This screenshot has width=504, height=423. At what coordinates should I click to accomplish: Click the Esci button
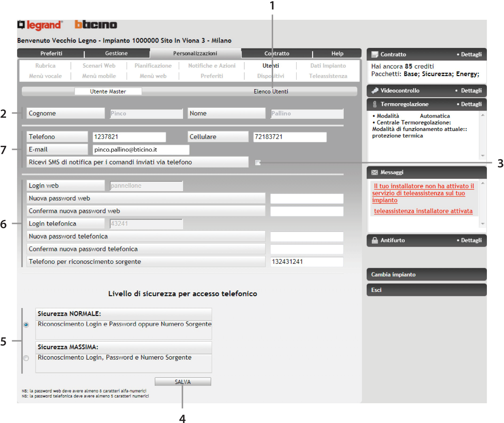(x=426, y=290)
